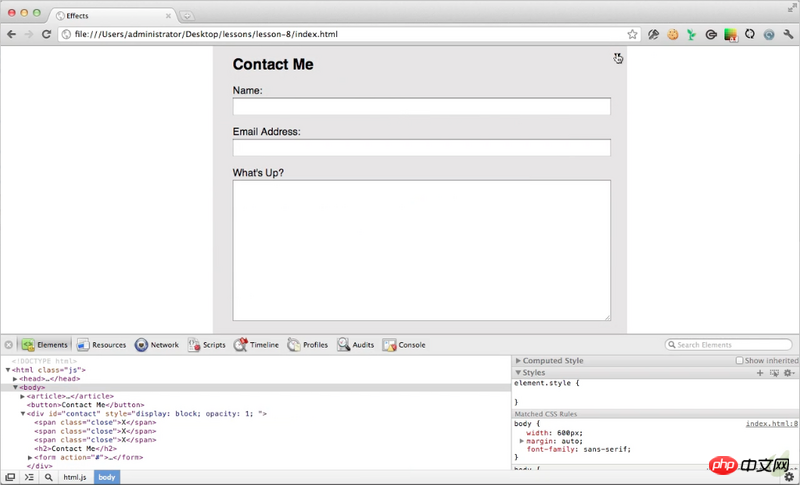Click the font-family sans-serif value

tap(607, 449)
